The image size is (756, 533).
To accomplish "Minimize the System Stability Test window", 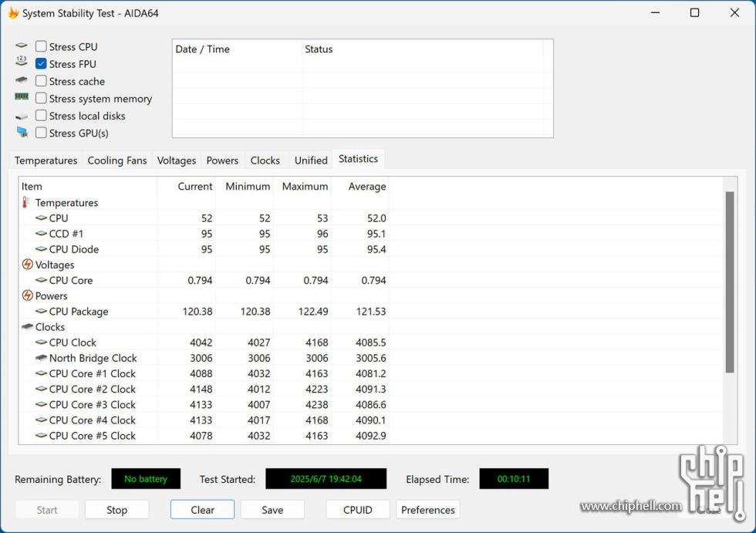I will pyautogui.click(x=655, y=12).
